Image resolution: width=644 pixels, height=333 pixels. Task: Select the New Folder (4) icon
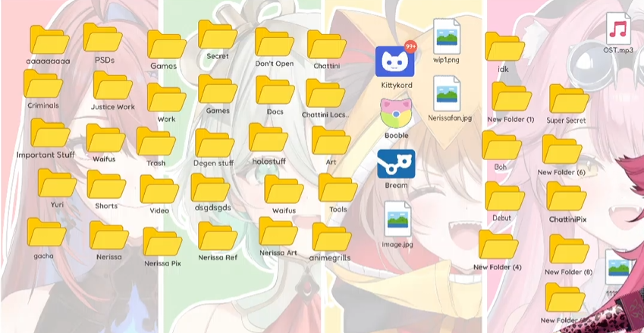pos(498,244)
